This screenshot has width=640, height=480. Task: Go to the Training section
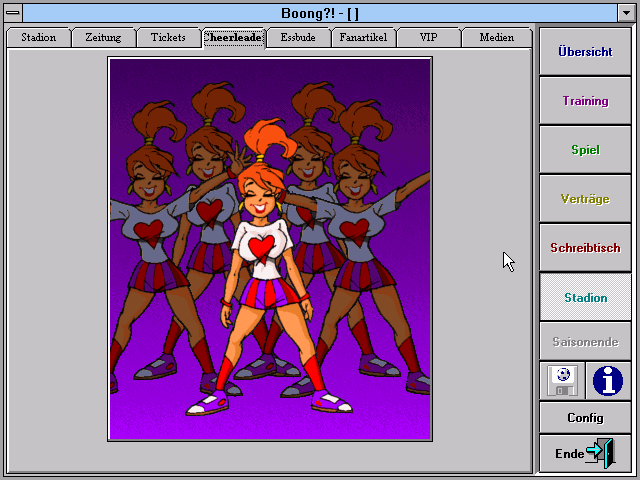tap(585, 101)
